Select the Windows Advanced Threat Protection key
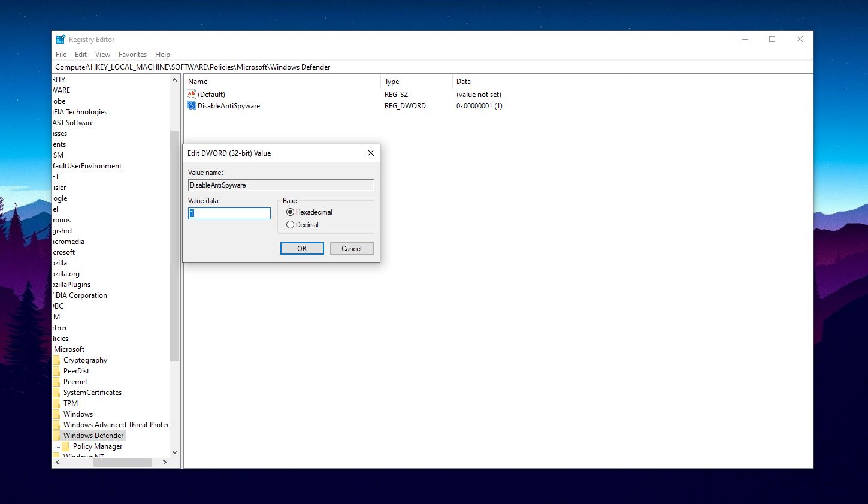The image size is (868, 504). [116, 425]
